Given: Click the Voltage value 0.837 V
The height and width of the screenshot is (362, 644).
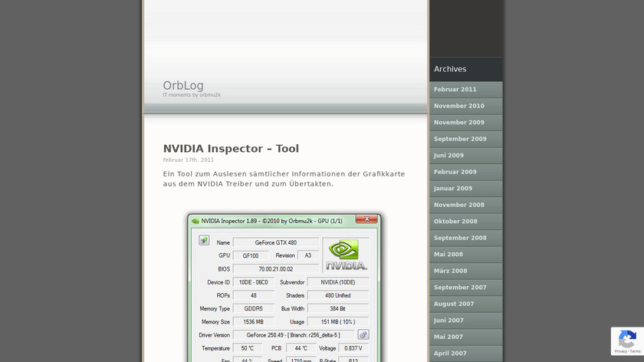Looking at the screenshot, I should coord(353,348).
